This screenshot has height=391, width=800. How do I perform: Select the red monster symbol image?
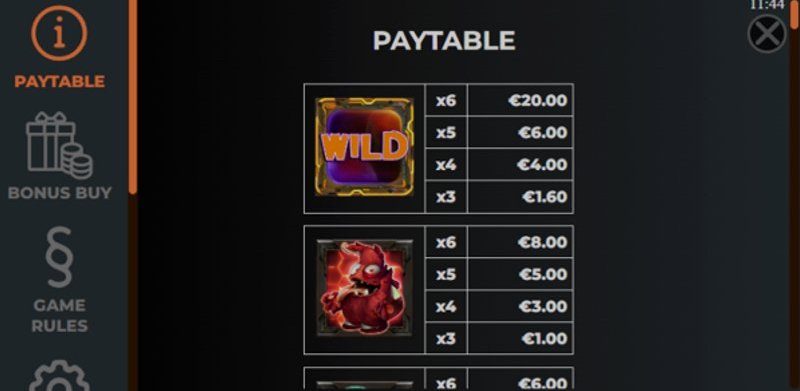click(x=364, y=288)
